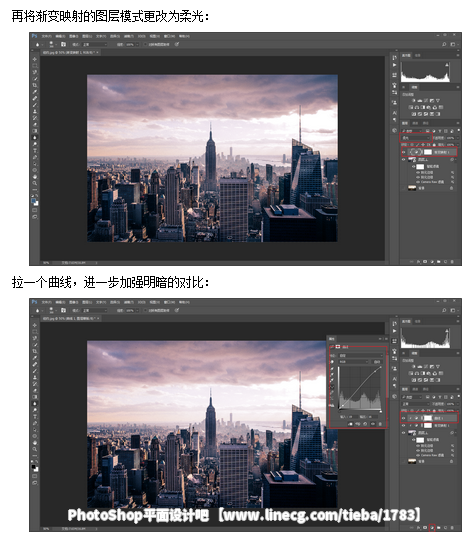
Task: Click Auto button in Curves properties panel
Action: click(377, 362)
